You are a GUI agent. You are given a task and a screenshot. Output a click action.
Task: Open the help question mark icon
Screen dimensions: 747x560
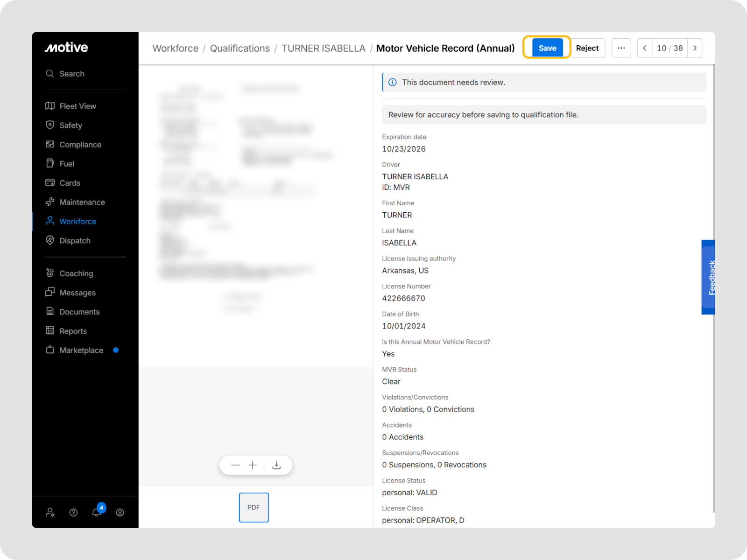tap(73, 512)
